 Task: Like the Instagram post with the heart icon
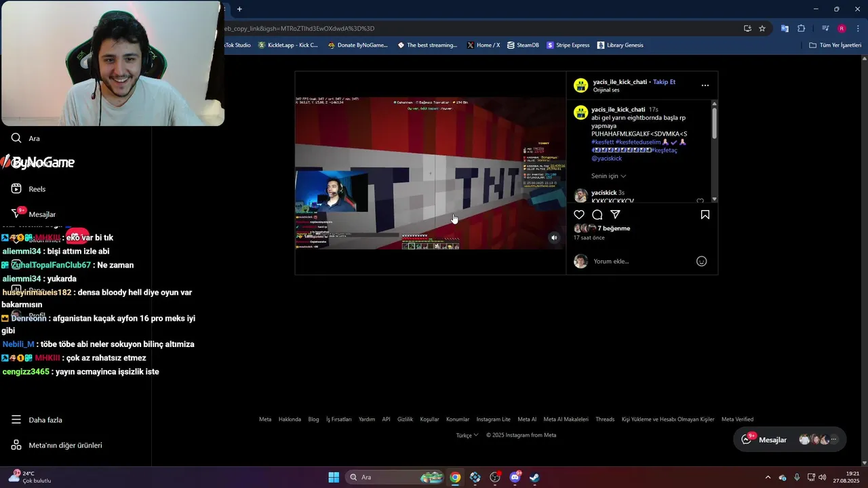(579, 215)
